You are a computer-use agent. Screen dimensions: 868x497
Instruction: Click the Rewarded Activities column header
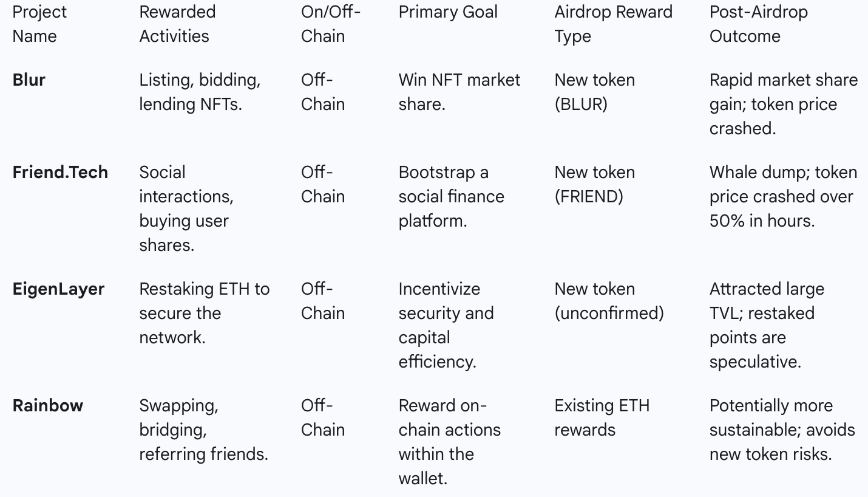177,24
